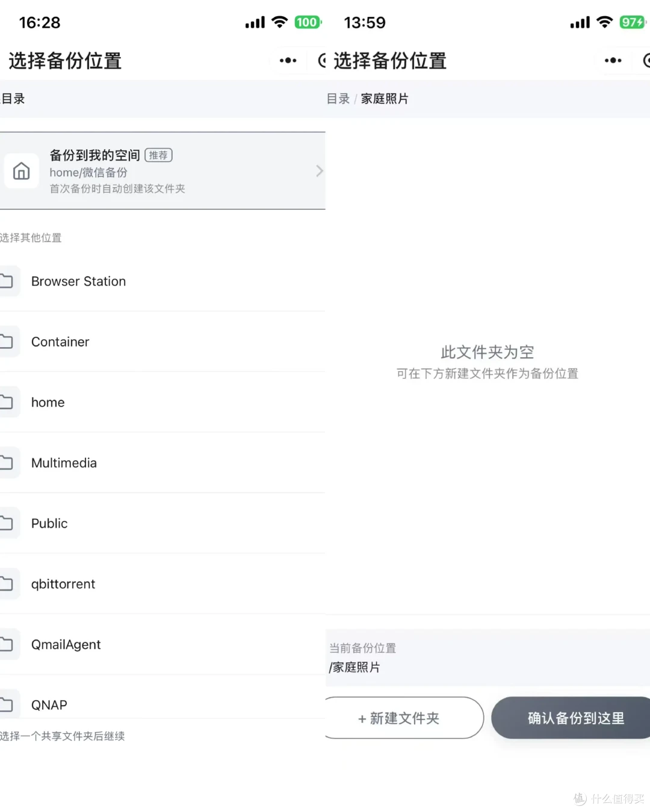Click the left status bar battery 100 icon
The height and width of the screenshot is (812, 650).
click(308, 22)
